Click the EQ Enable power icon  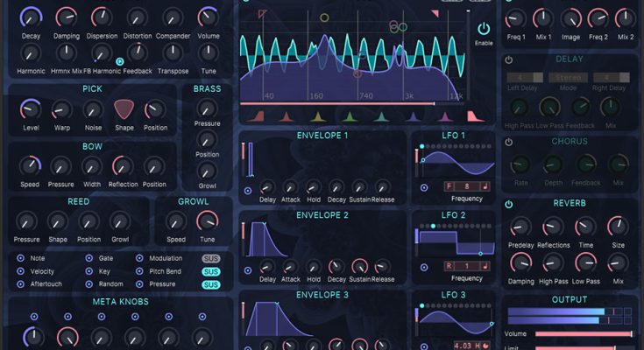[x=483, y=29]
